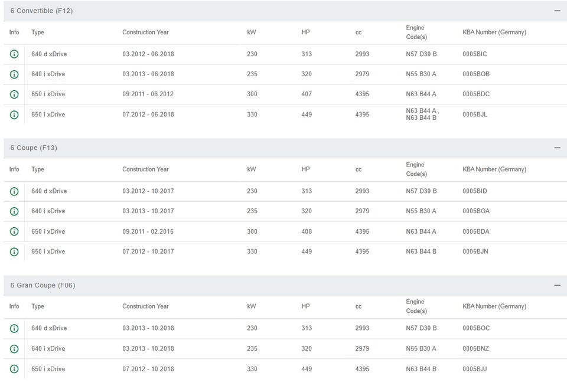
Task: Select construction year '03.2012 - 06.2018'
Action: [x=148, y=54]
